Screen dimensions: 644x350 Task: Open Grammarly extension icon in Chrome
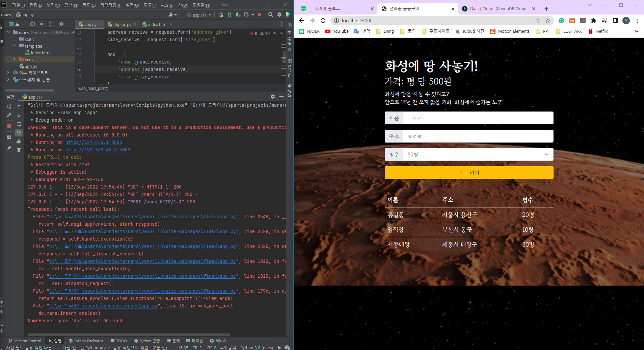click(561, 21)
